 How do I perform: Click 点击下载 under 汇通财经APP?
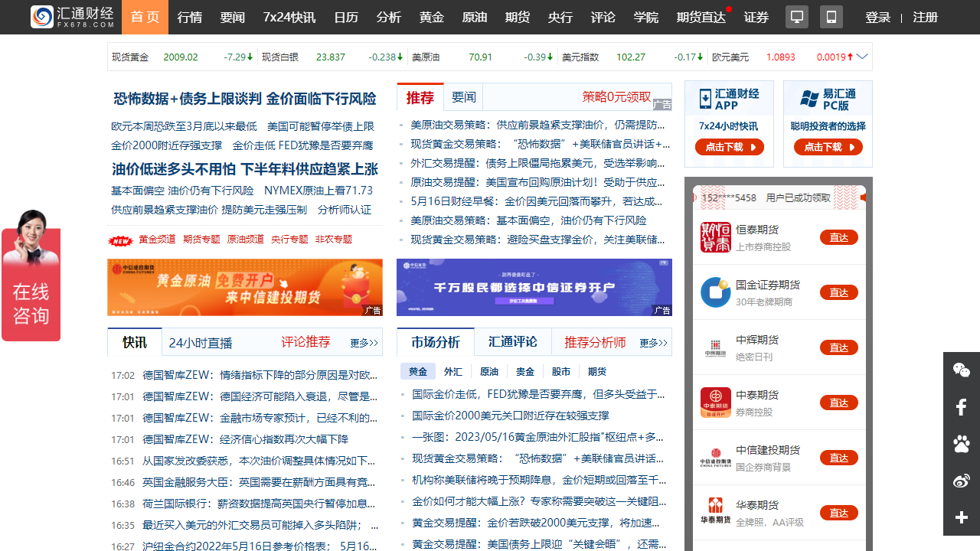pyautogui.click(x=729, y=148)
